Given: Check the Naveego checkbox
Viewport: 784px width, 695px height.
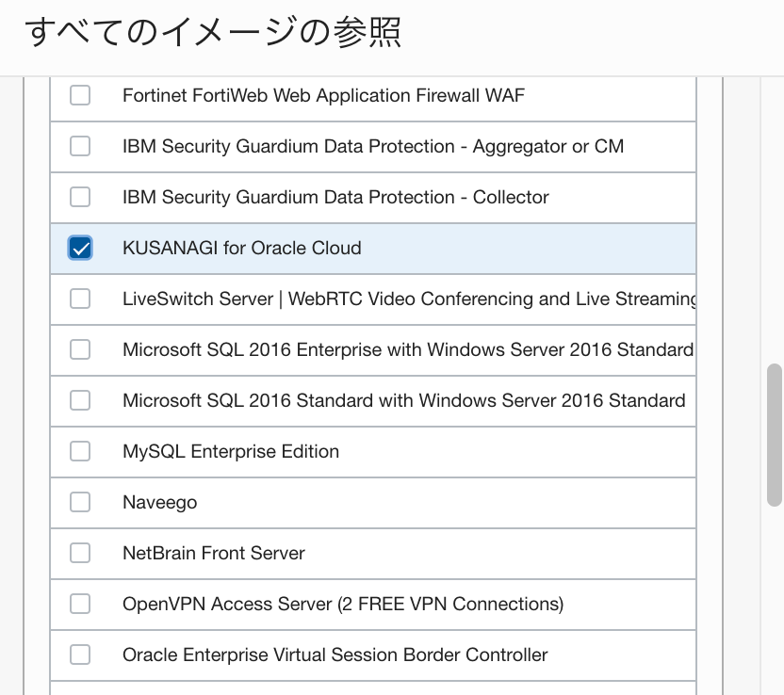Looking at the screenshot, I should click(80, 502).
